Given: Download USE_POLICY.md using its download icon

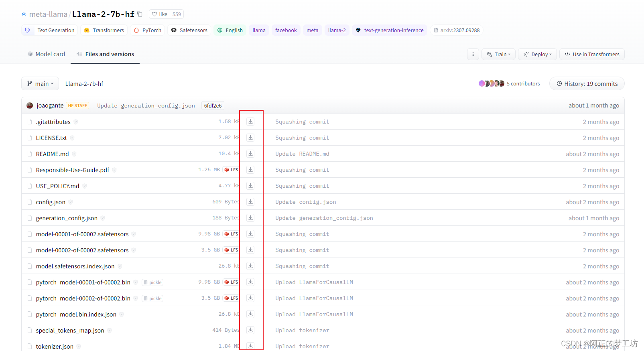Looking at the screenshot, I should (250, 186).
